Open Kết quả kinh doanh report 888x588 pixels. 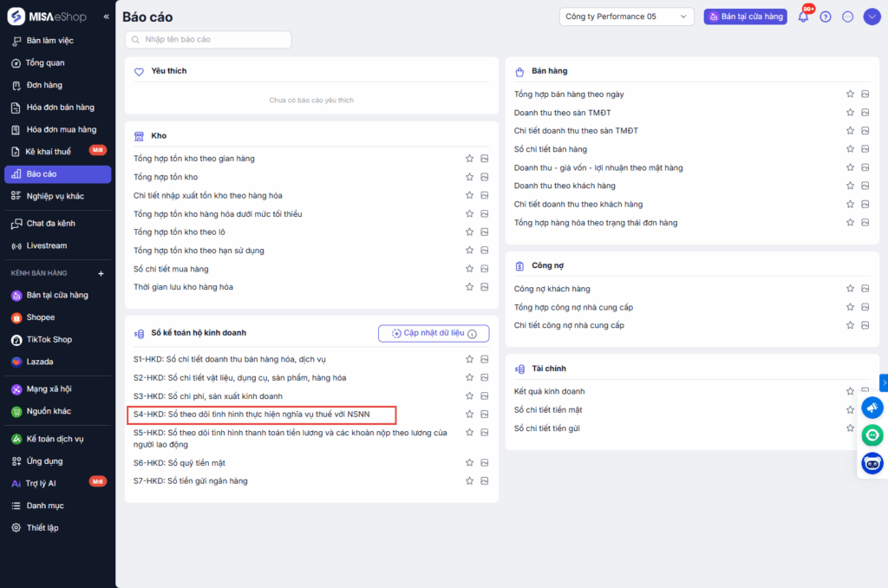(549, 391)
